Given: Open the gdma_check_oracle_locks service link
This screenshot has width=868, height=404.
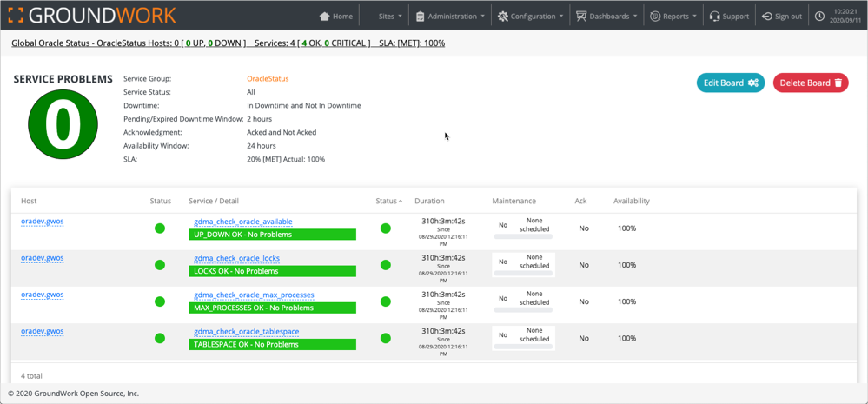Looking at the screenshot, I should 237,258.
